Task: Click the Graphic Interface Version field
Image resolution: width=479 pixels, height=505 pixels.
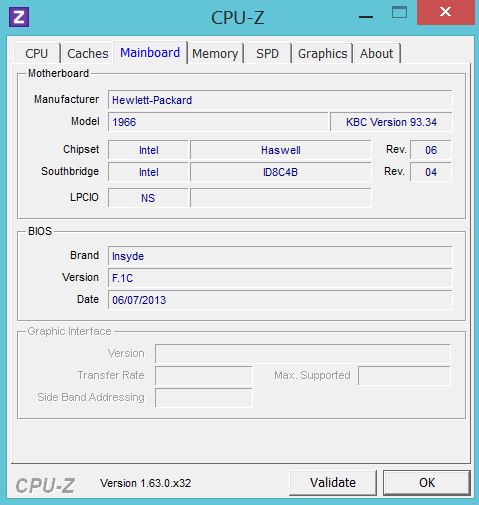Action: pos(303,354)
